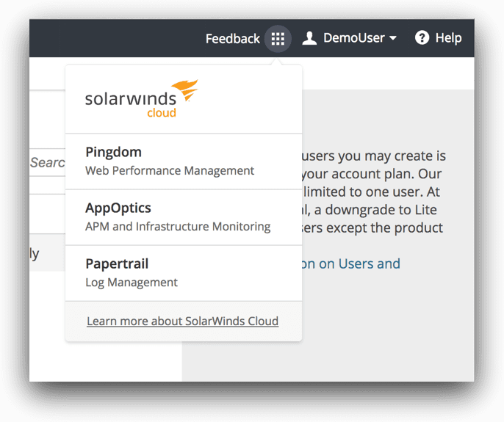Open Learn more about SolarWinds Cloud link
The width and height of the screenshot is (504, 422).
pyautogui.click(x=182, y=321)
